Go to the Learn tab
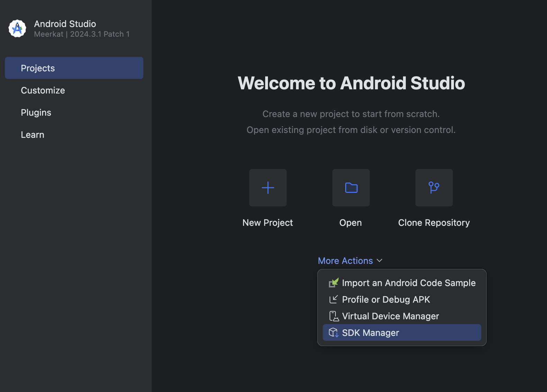The width and height of the screenshot is (547, 392). coord(74,134)
